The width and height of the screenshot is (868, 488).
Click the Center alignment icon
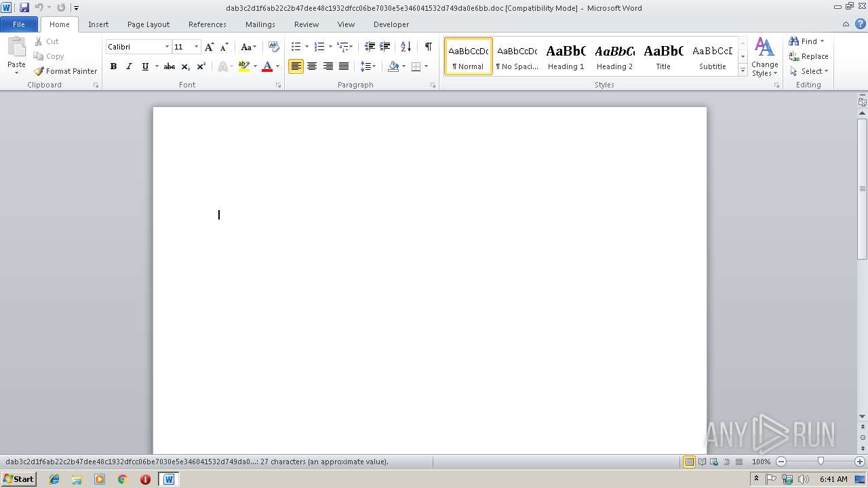click(312, 66)
